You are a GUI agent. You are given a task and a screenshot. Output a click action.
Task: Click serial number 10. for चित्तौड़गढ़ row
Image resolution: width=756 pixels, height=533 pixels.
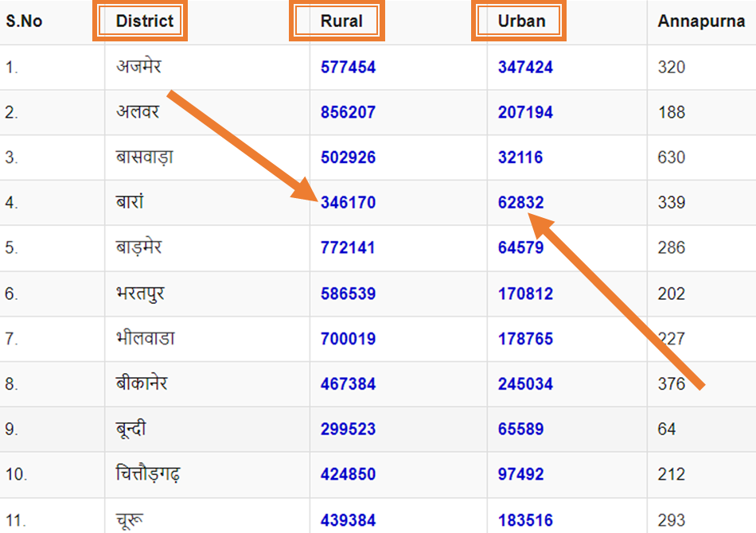coord(17,474)
